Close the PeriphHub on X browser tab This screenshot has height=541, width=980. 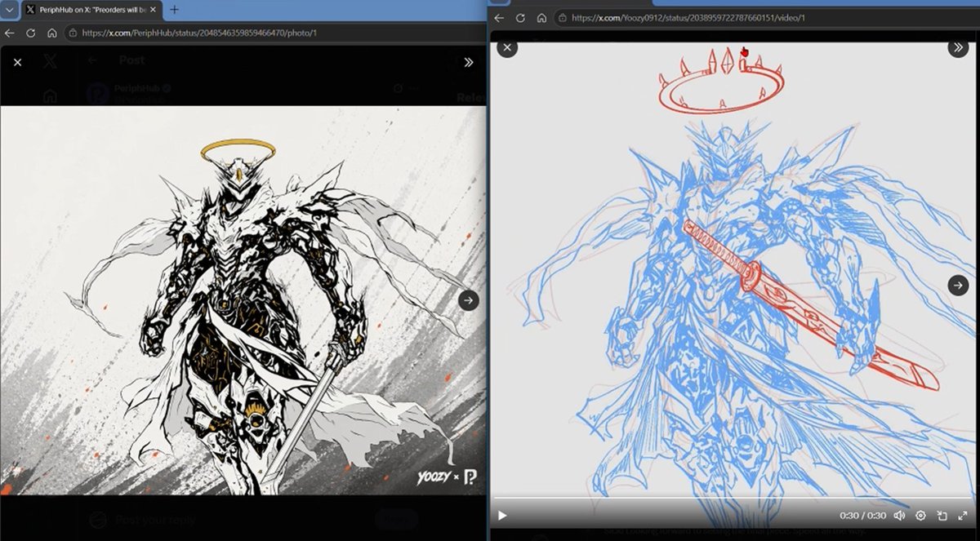click(x=153, y=10)
